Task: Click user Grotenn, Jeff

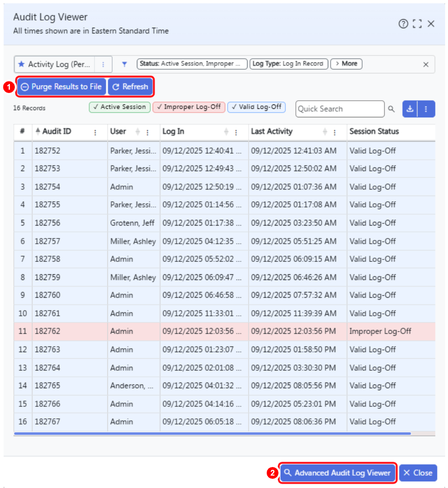Action: point(132,223)
